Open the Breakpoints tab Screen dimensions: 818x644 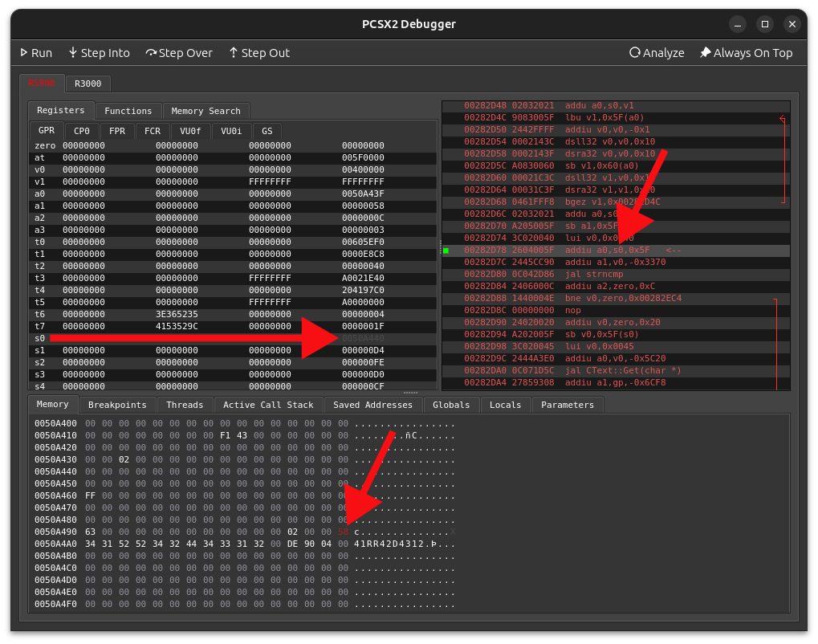(x=117, y=405)
